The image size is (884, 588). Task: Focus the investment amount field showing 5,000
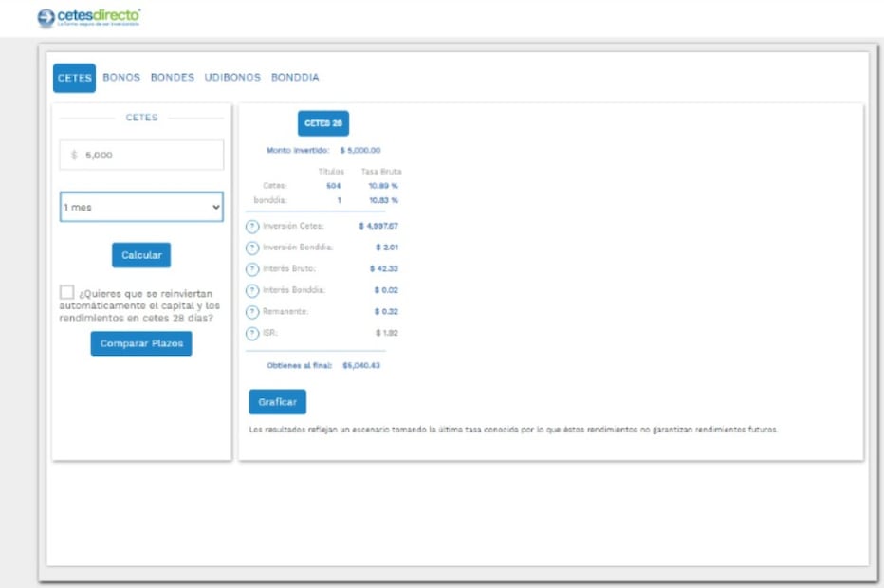point(141,155)
